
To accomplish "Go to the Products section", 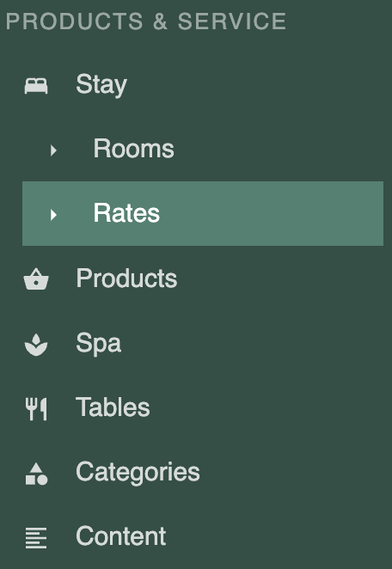I will [x=126, y=278].
